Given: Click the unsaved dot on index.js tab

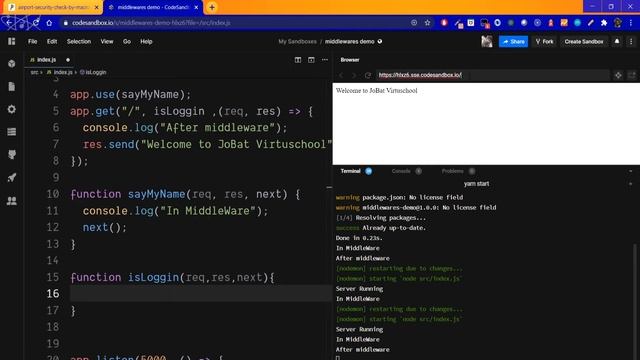Looking at the screenshot, I should pos(68,60).
